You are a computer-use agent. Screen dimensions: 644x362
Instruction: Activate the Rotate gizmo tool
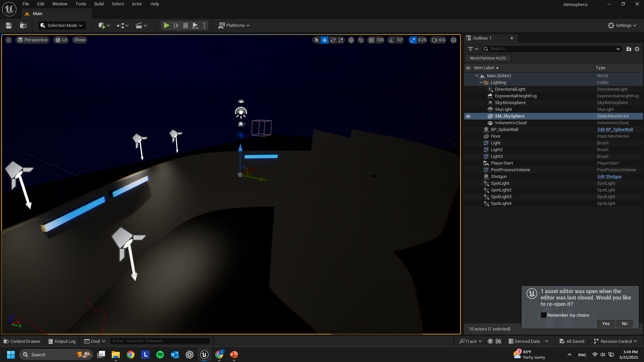coord(333,40)
